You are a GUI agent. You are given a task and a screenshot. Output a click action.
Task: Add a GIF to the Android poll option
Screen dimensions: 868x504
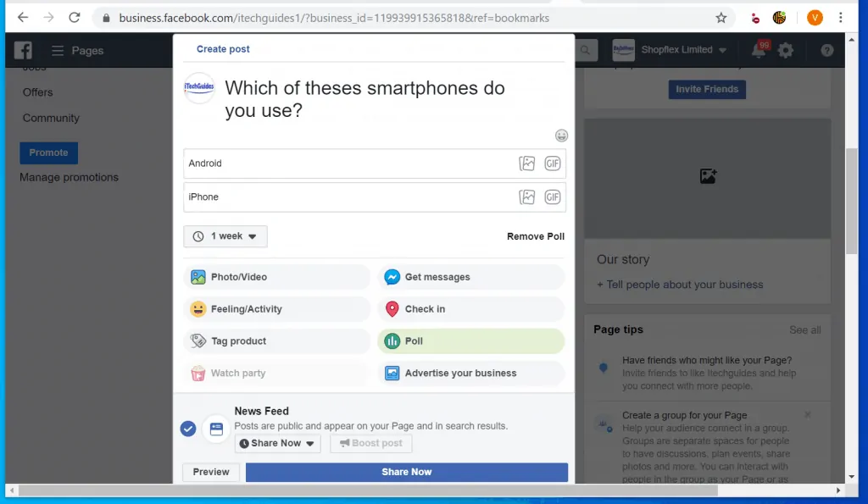(x=552, y=163)
